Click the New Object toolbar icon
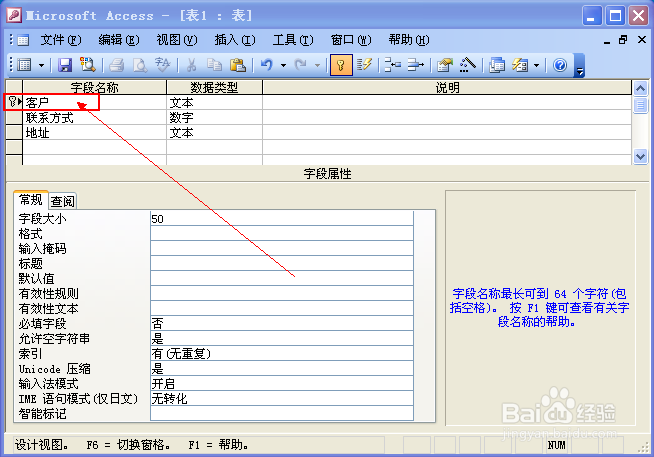 [520, 65]
